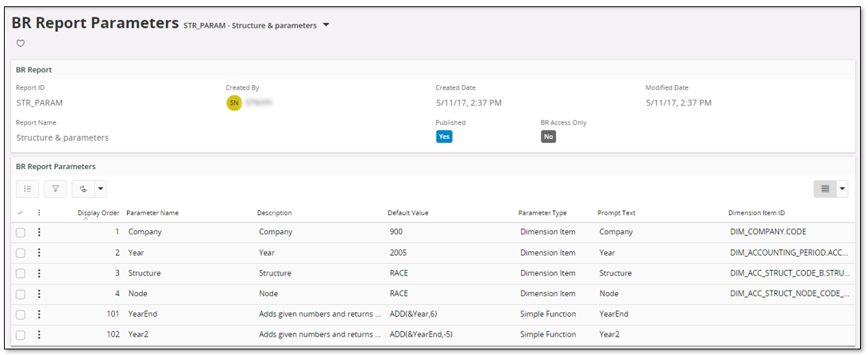Sort by Display Order column header
The width and height of the screenshot is (868, 355).
98,213
